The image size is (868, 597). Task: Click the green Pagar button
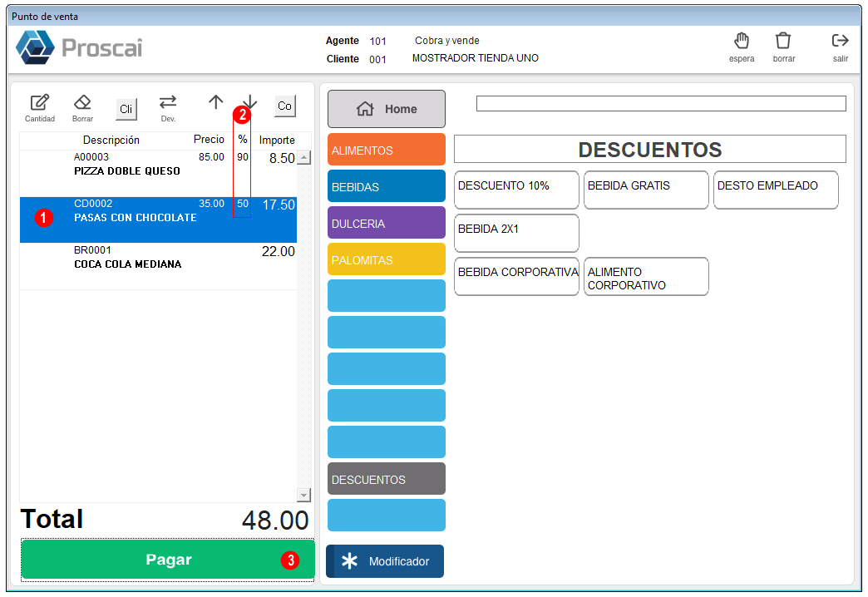(168, 560)
